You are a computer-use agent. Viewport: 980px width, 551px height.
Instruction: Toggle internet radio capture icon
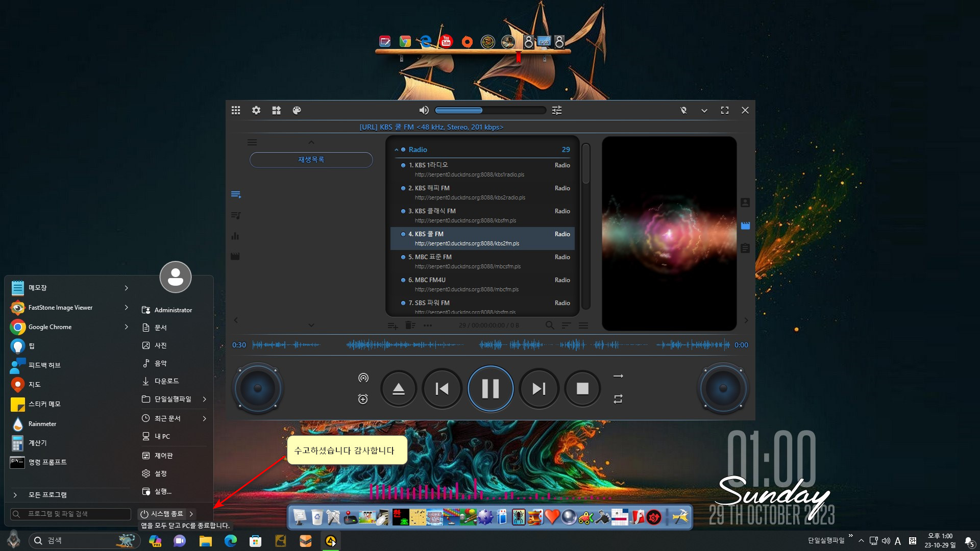click(363, 378)
